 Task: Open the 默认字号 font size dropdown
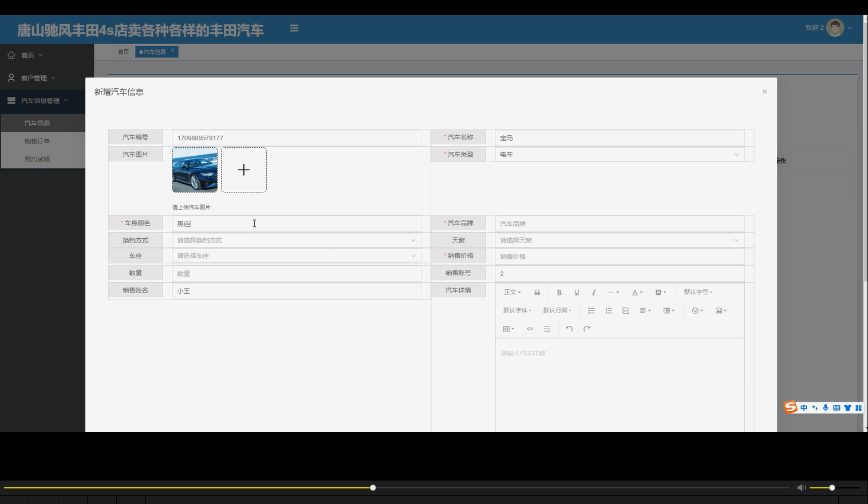click(698, 293)
